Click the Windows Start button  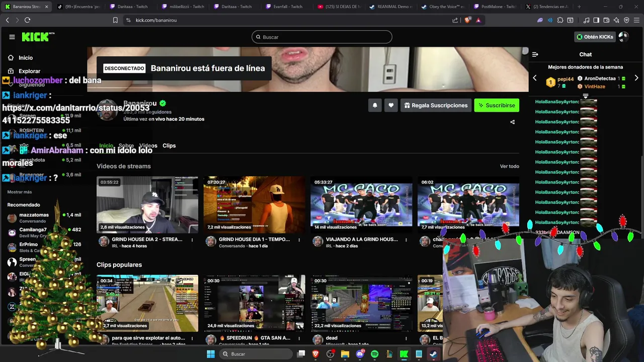pyautogui.click(x=211, y=354)
